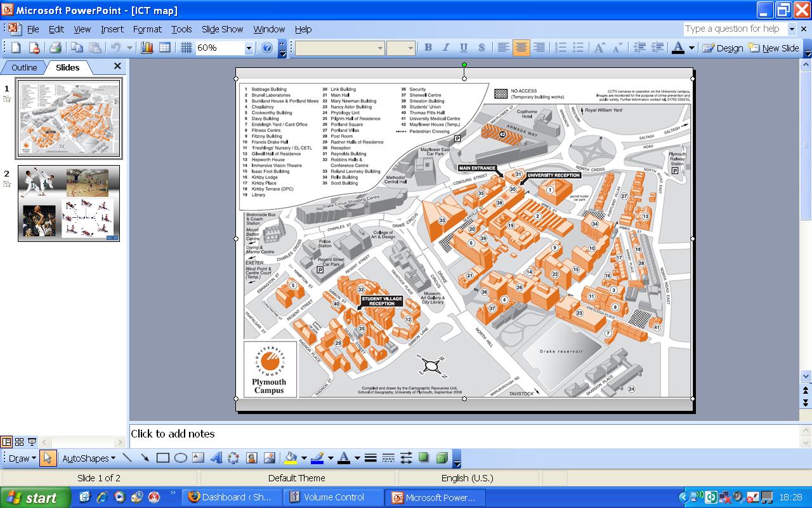Insert a diagram or organization chart
Image resolution: width=812 pixels, height=508 pixels.
[x=233, y=458]
